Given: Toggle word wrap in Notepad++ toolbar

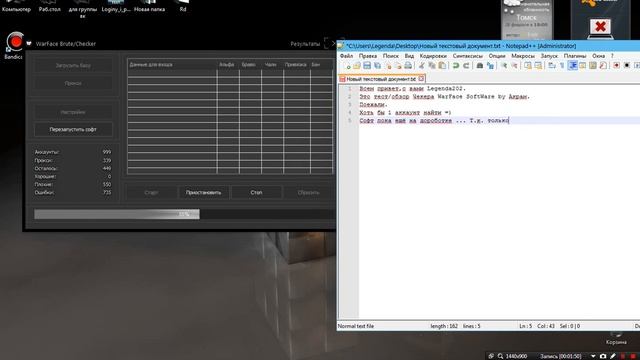Looking at the screenshot, I should click(x=551, y=66).
